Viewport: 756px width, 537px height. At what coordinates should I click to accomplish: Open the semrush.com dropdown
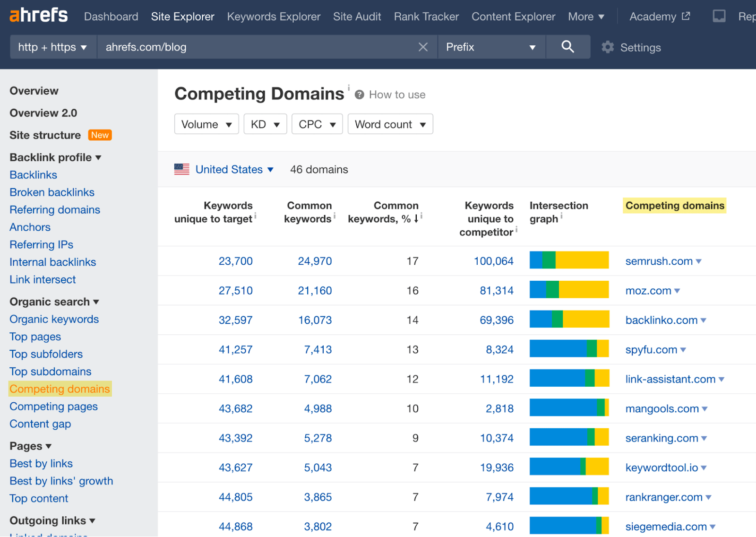coord(699,261)
